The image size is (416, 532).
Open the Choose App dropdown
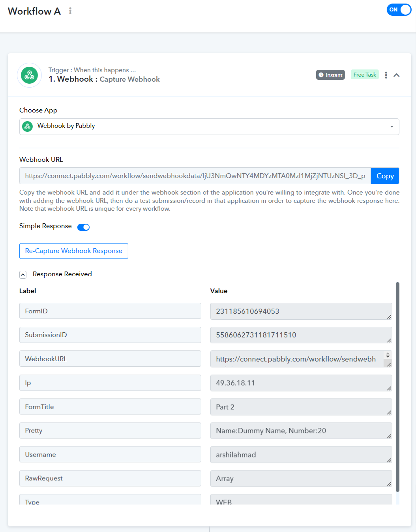(x=209, y=127)
